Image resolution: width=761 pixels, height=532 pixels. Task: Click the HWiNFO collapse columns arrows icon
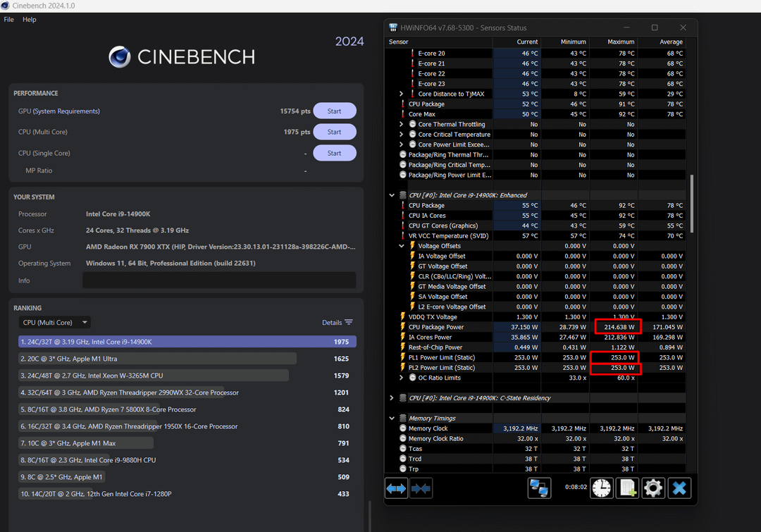(x=421, y=488)
